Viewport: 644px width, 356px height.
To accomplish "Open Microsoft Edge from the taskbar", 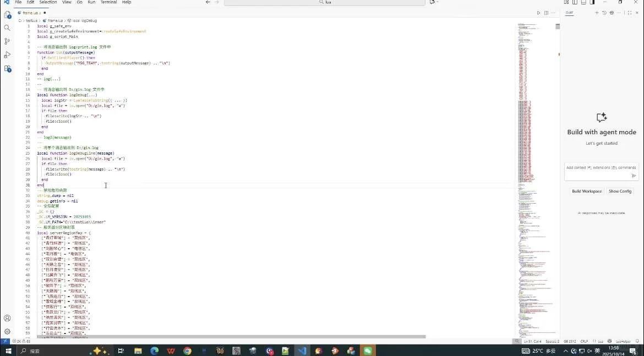I will 155,350.
